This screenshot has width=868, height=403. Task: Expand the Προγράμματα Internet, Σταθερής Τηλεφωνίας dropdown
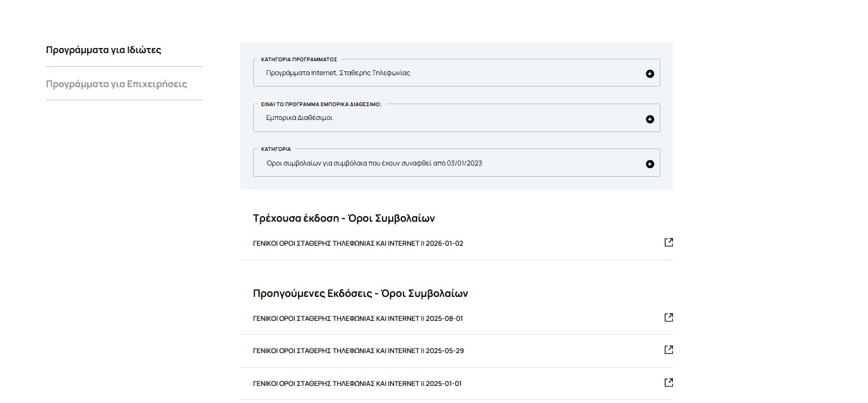click(442, 73)
